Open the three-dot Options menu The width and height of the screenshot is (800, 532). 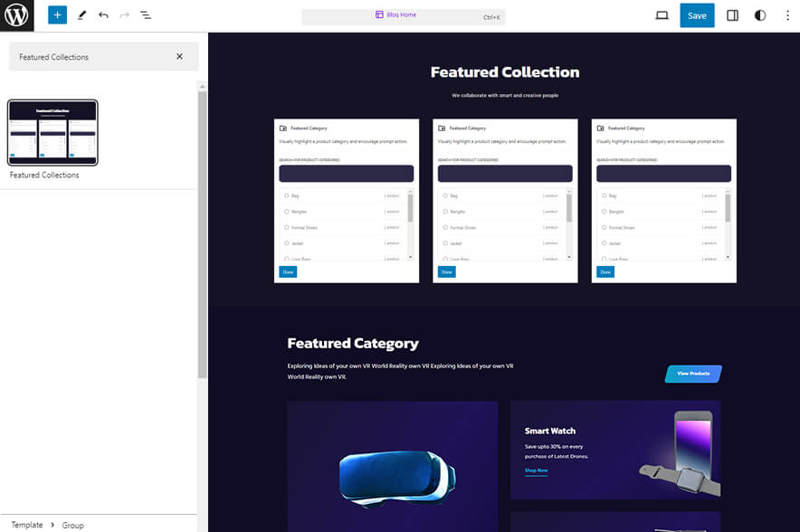coord(788,14)
